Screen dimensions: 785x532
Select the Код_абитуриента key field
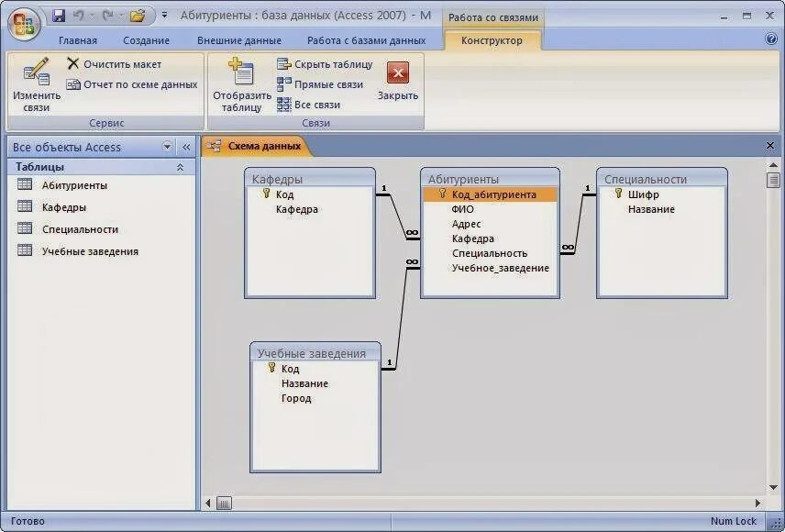[490, 194]
